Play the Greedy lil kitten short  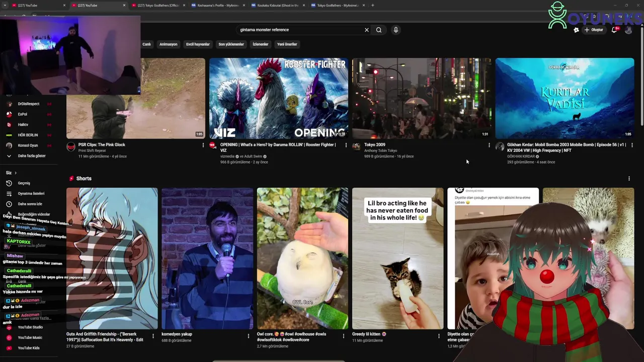[398, 258]
